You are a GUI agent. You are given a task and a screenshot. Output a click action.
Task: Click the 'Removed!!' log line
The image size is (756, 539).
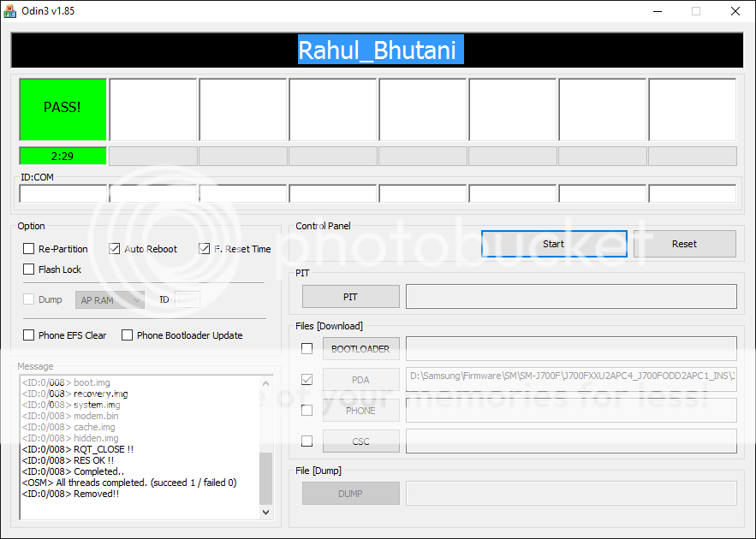(x=70, y=494)
